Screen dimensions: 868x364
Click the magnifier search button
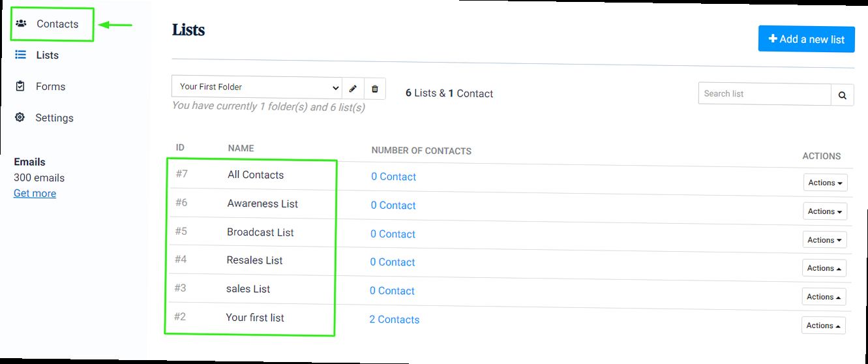[x=842, y=95]
